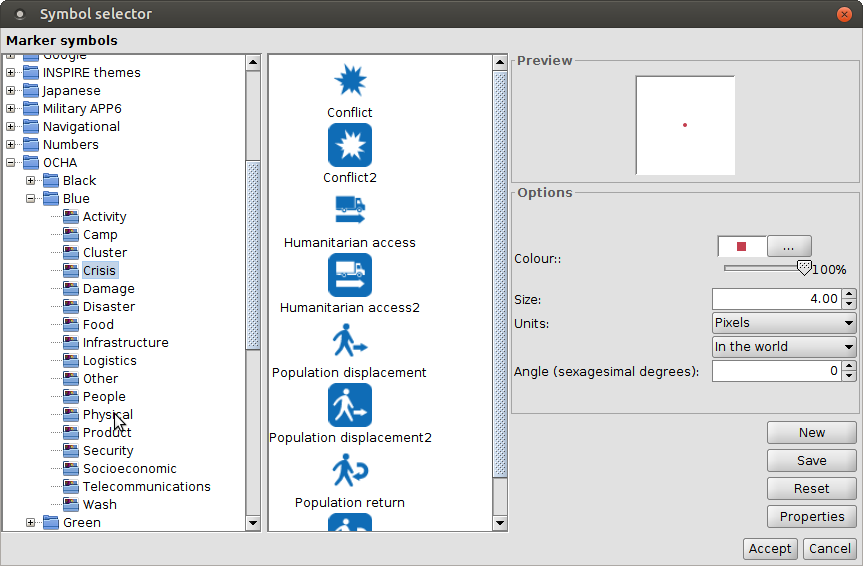Pick the Humanitarian access2 symbol

[x=350, y=275]
